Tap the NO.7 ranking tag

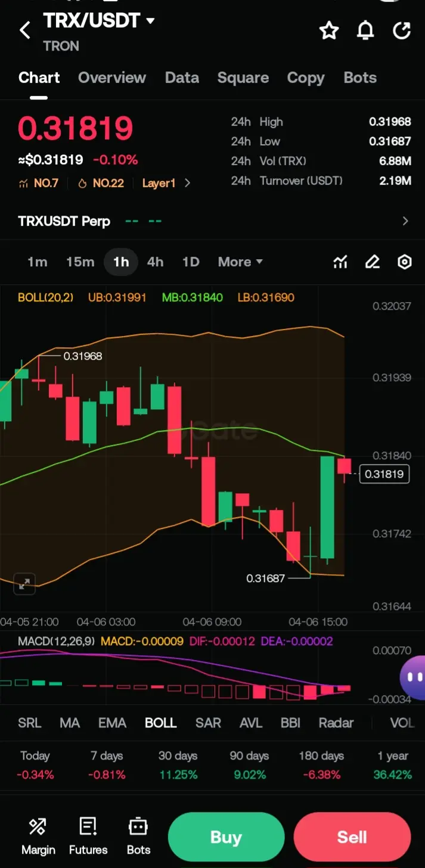39,183
